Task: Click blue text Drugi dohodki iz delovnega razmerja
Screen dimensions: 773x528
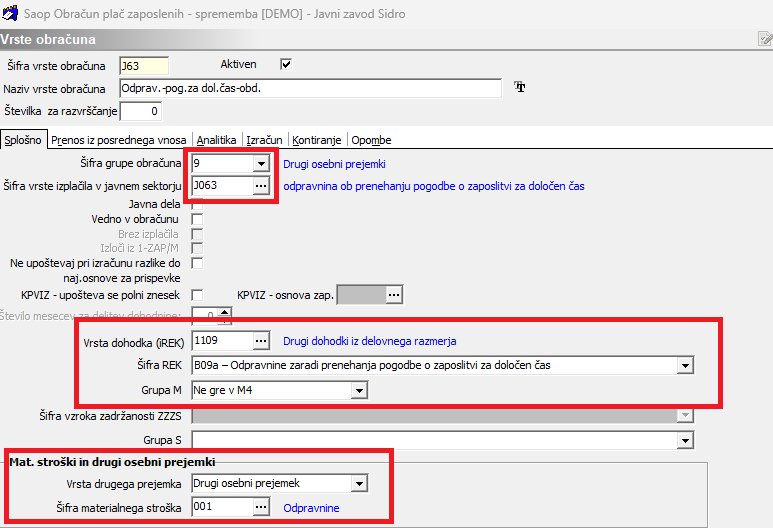Action: pos(370,341)
